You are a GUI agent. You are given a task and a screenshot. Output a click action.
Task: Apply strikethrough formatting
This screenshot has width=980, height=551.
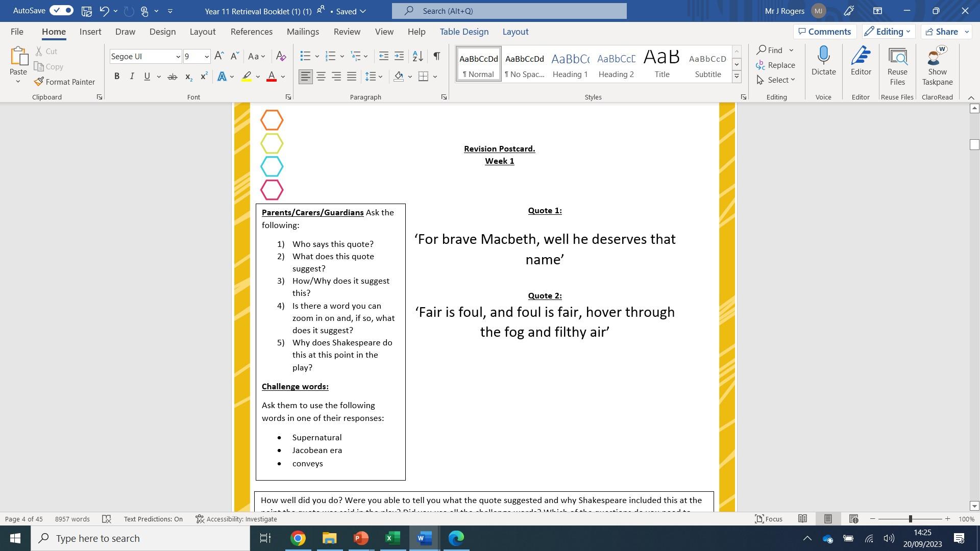point(173,77)
